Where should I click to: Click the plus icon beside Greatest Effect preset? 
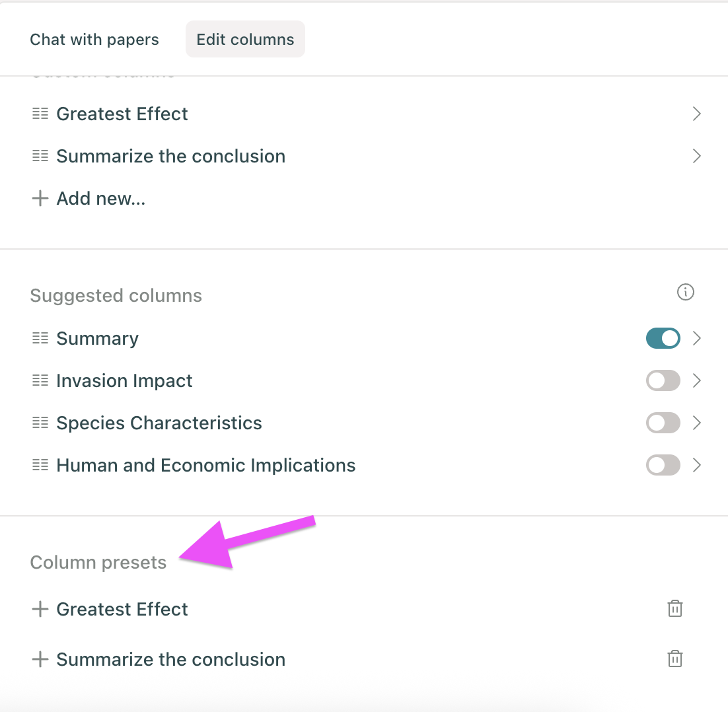tap(40, 609)
